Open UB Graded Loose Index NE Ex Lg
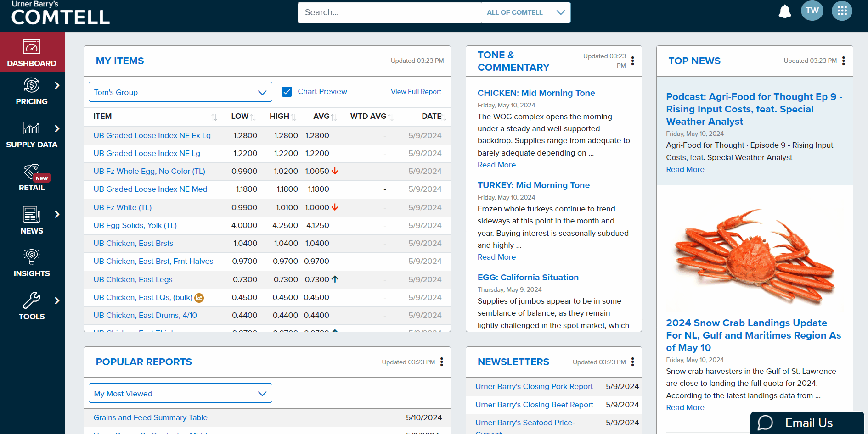Screen dimensions: 868x434 point(152,135)
